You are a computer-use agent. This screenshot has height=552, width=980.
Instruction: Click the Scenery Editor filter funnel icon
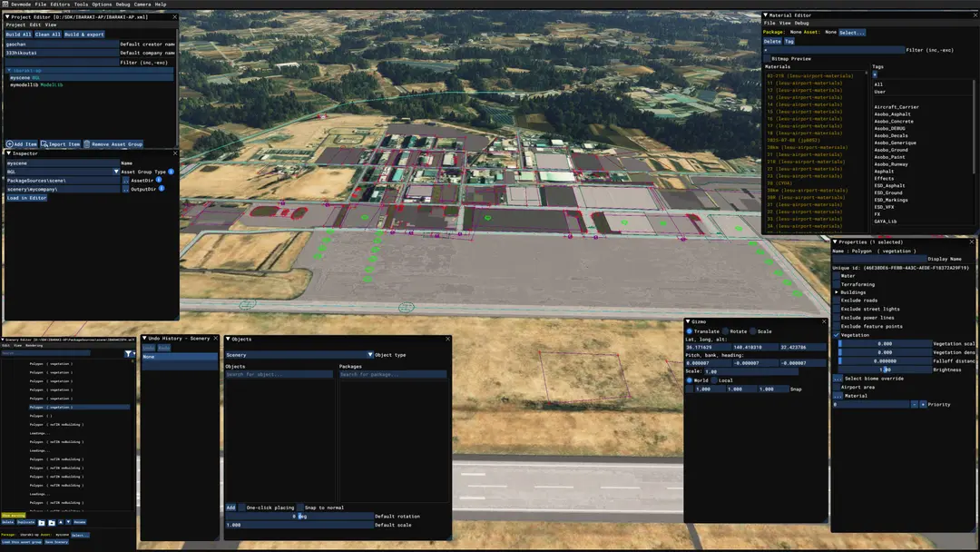point(128,354)
